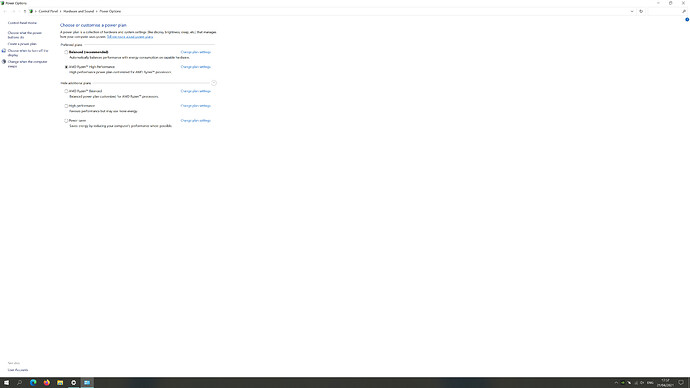Click the Power Options icon in address bar
Viewport: 690px width, 388px height.
click(x=31, y=11)
